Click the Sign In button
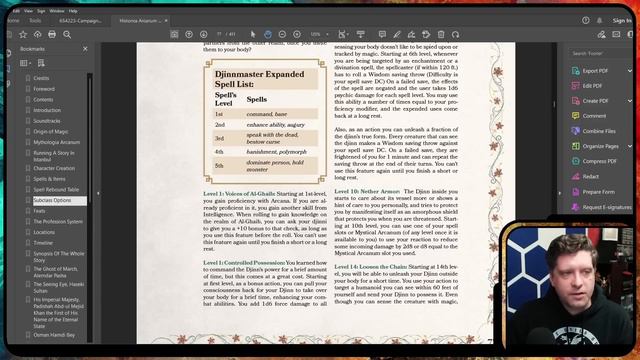The image size is (640, 360). [621, 20]
